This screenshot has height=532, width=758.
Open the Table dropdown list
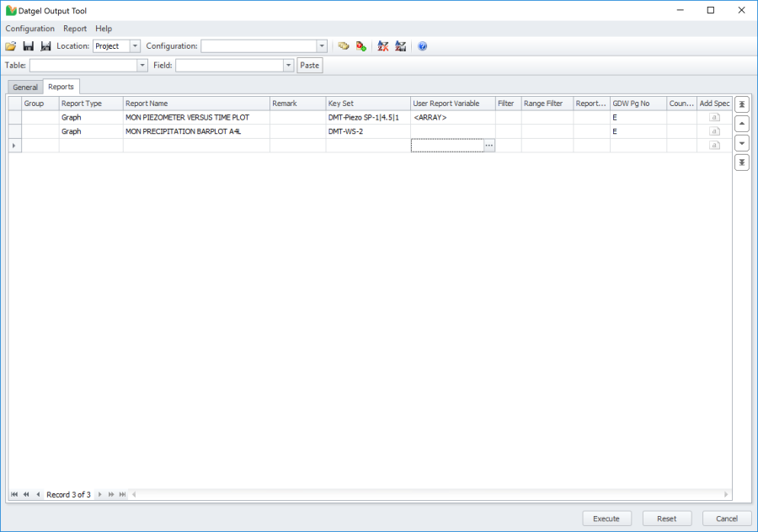(x=141, y=65)
